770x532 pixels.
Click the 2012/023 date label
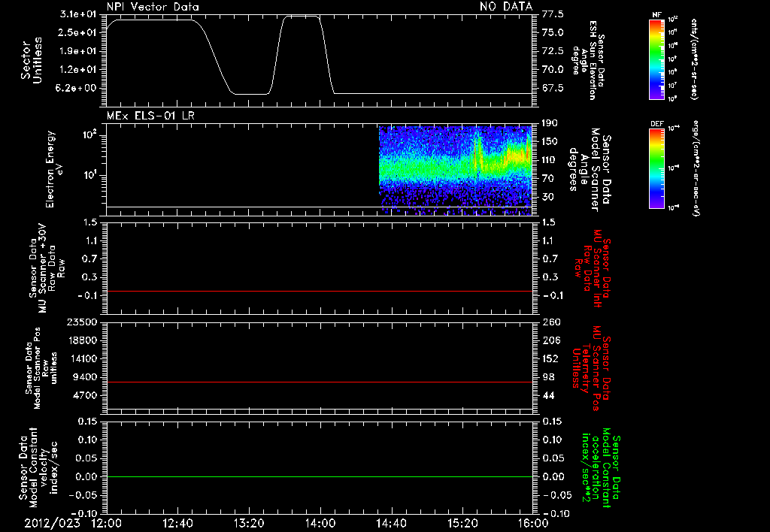click(x=53, y=523)
